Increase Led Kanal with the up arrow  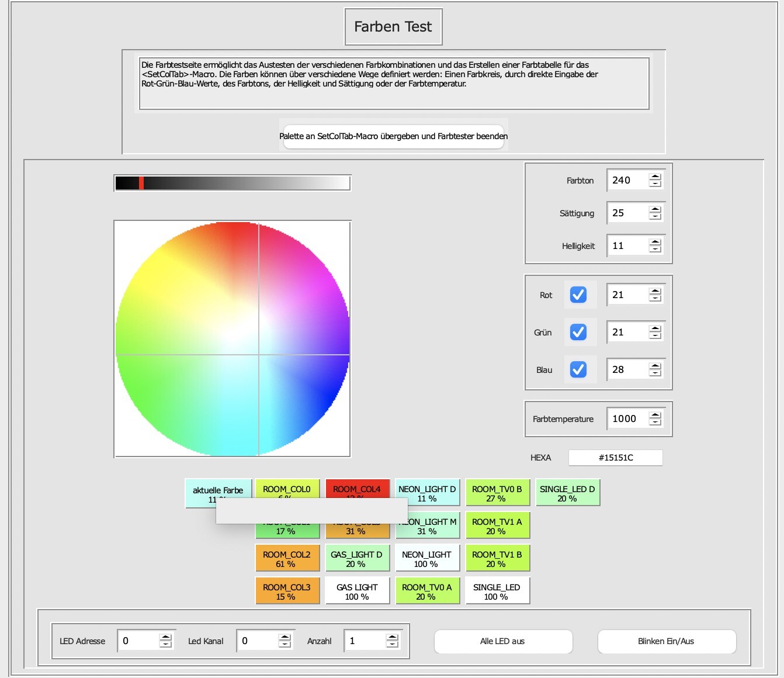pyautogui.click(x=285, y=637)
